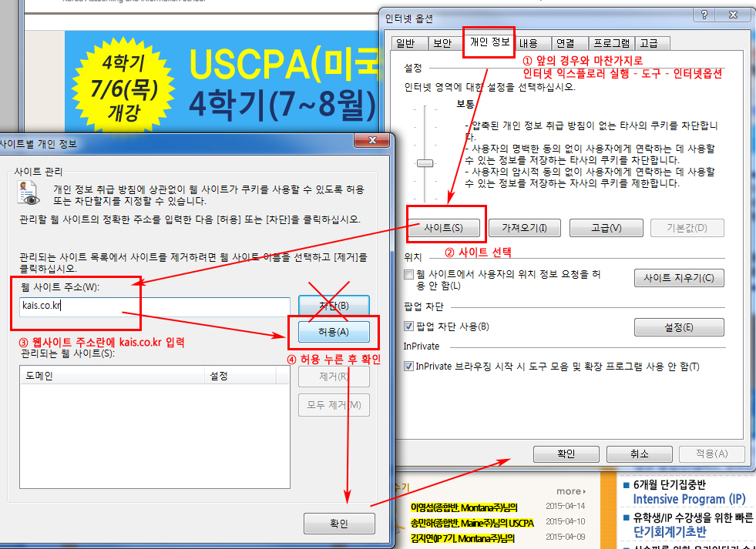Click the 도메인 column header

tap(113, 376)
